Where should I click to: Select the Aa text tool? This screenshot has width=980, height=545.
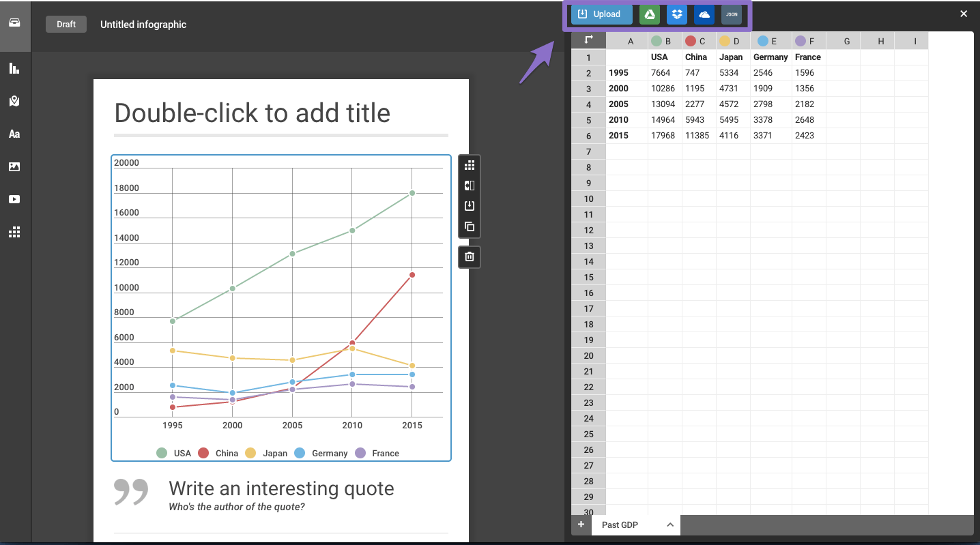[14, 134]
